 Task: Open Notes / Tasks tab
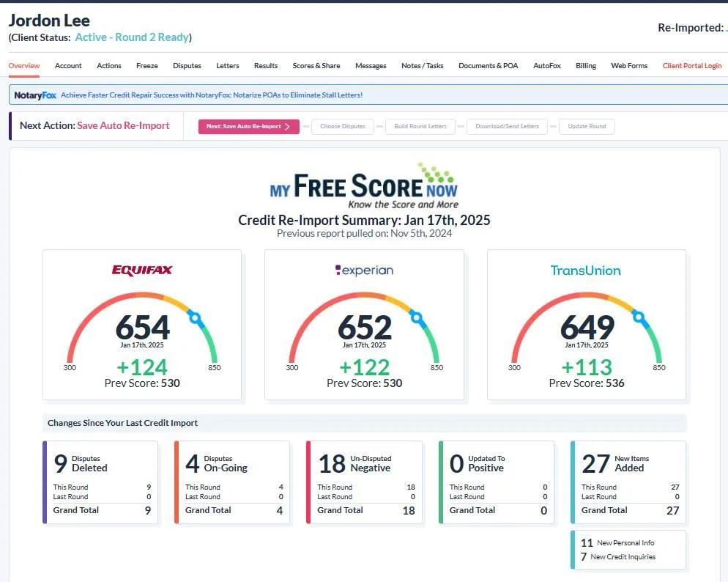coord(423,65)
